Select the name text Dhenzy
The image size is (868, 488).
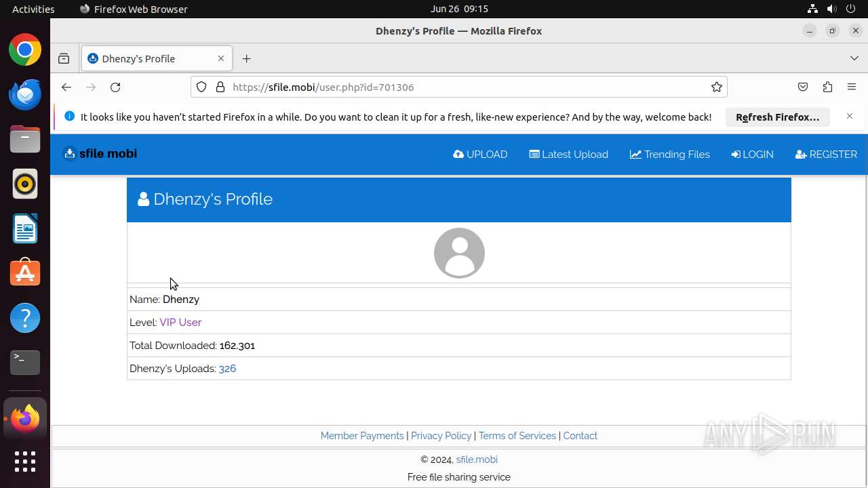coord(181,300)
